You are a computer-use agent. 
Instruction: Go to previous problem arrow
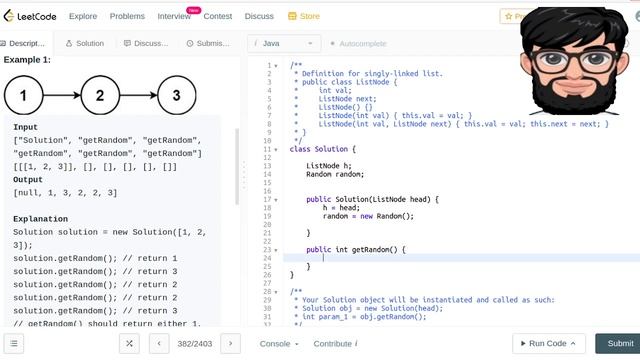(159, 344)
